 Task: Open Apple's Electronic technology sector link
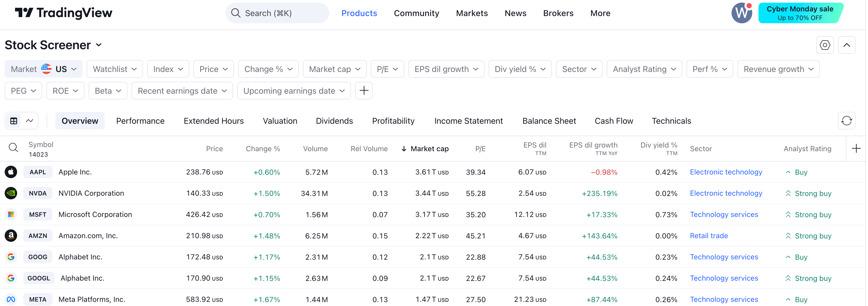click(x=726, y=172)
